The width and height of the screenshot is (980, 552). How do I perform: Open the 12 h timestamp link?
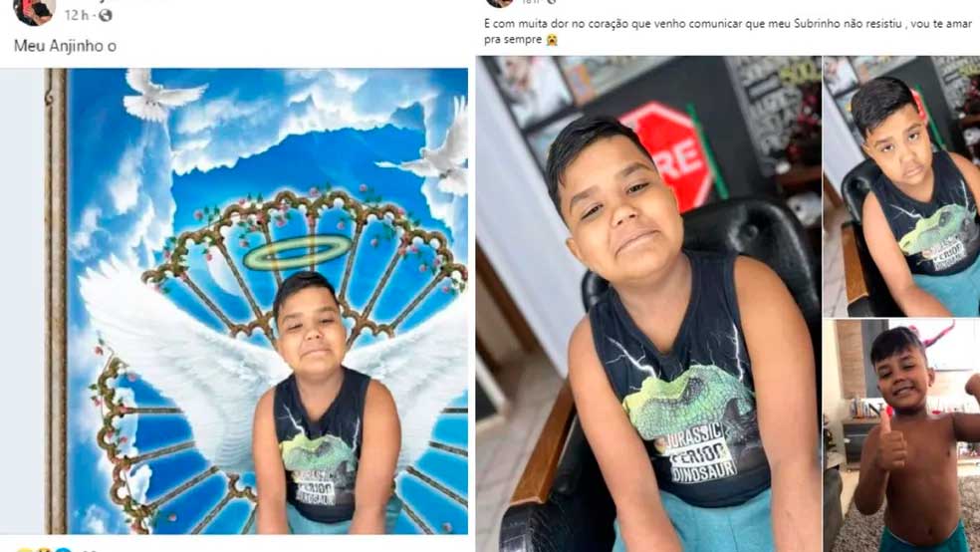tap(77, 15)
